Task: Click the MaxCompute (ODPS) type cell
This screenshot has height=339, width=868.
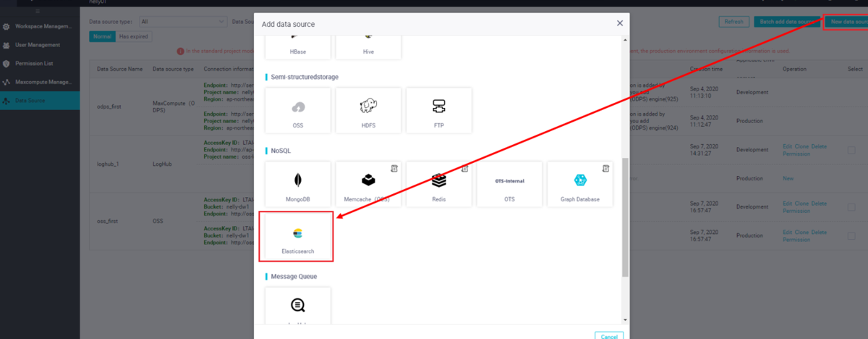Action: pyautogui.click(x=174, y=107)
